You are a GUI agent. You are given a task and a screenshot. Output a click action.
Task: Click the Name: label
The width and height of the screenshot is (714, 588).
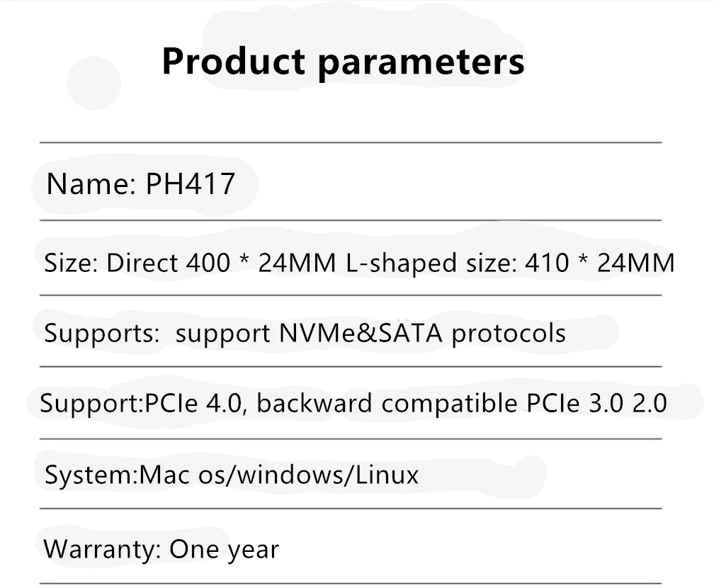[x=91, y=184]
